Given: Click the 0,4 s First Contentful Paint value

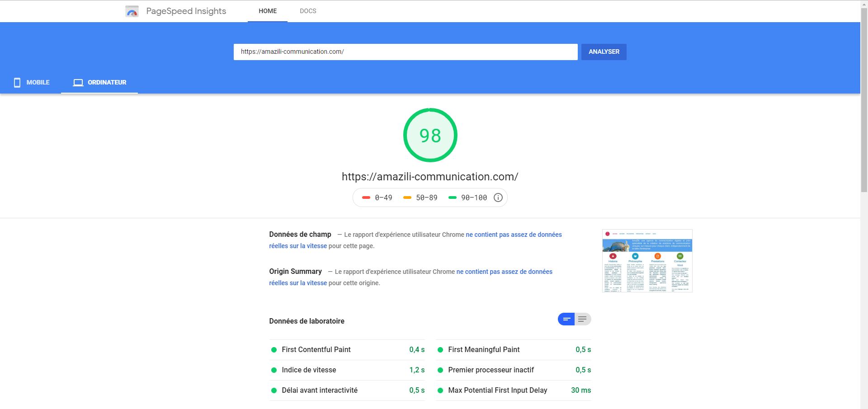Looking at the screenshot, I should [417, 350].
